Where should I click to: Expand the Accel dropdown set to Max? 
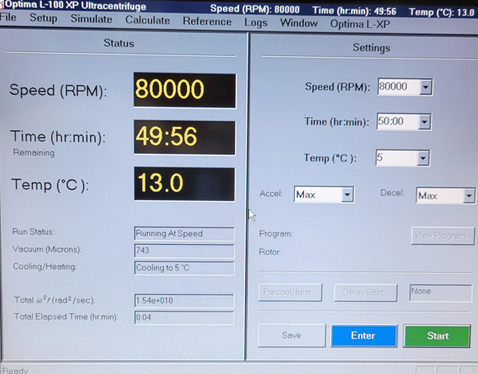point(347,195)
